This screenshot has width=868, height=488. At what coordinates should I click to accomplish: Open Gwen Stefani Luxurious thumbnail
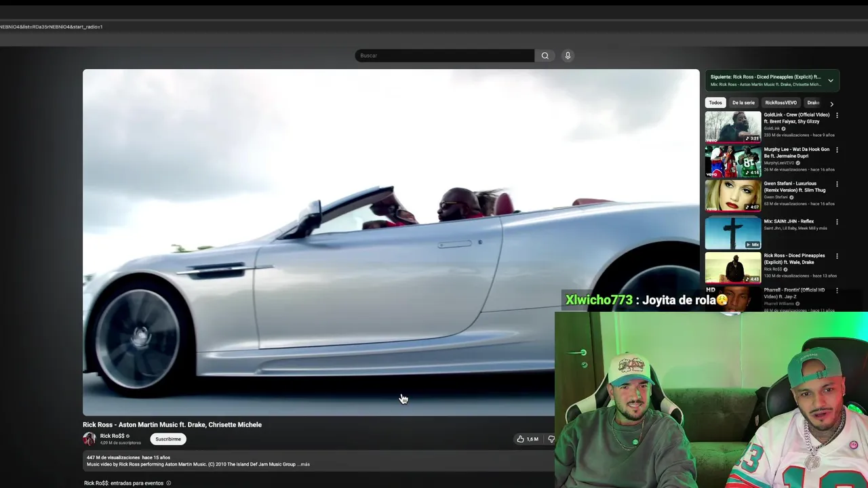(x=733, y=195)
